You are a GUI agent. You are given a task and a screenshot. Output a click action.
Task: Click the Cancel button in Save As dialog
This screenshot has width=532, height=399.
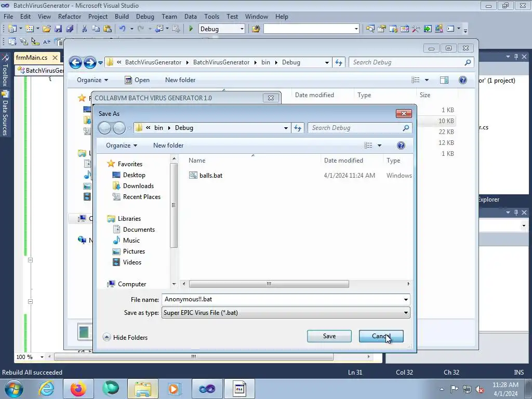[x=381, y=336]
